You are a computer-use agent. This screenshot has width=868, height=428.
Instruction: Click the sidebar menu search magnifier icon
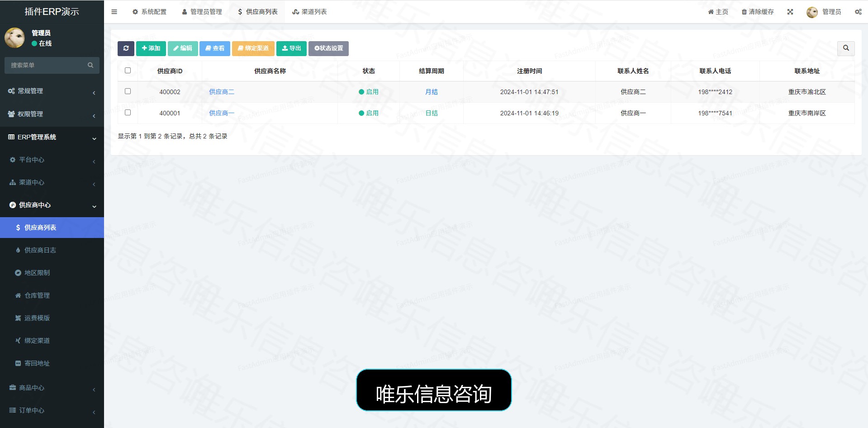pyautogui.click(x=90, y=65)
